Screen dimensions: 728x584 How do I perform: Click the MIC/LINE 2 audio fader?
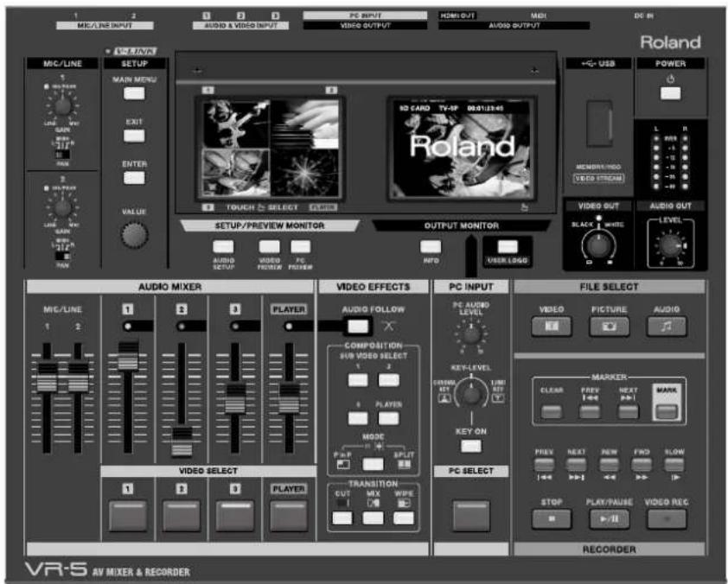(78, 377)
